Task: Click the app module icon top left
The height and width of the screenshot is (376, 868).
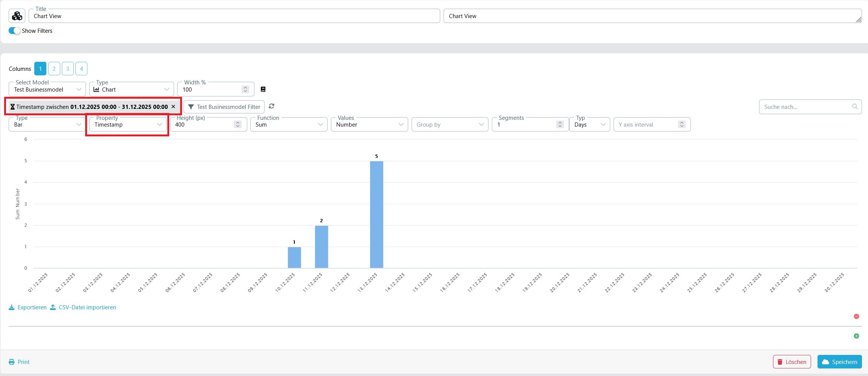Action: click(17, 15)
